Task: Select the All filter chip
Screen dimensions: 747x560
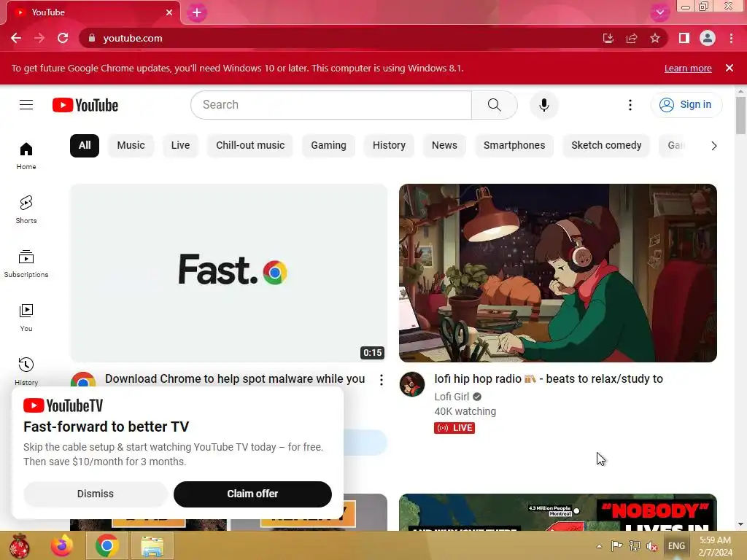Action: point(85,146)
